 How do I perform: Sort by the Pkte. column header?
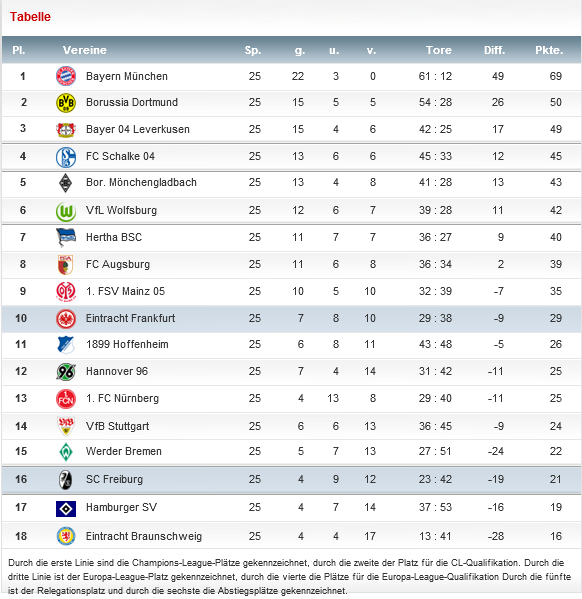(549, 50)
